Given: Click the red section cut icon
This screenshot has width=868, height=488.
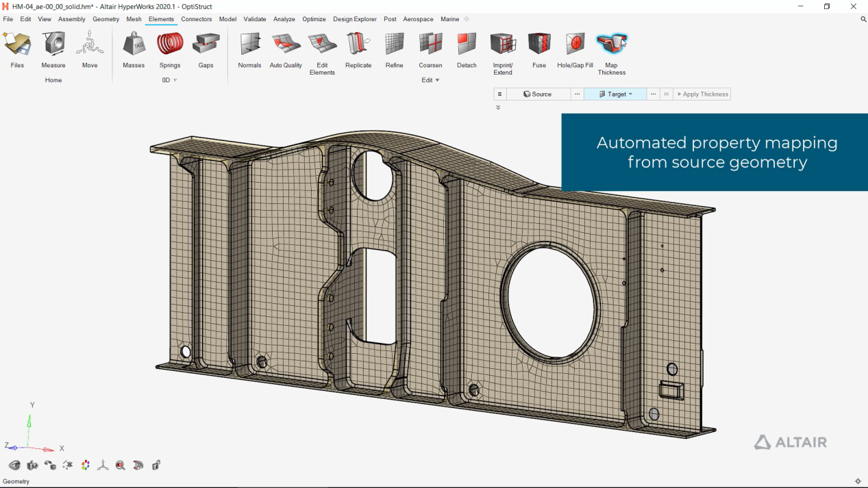Looking at the screenshot, I should (138, 465).
